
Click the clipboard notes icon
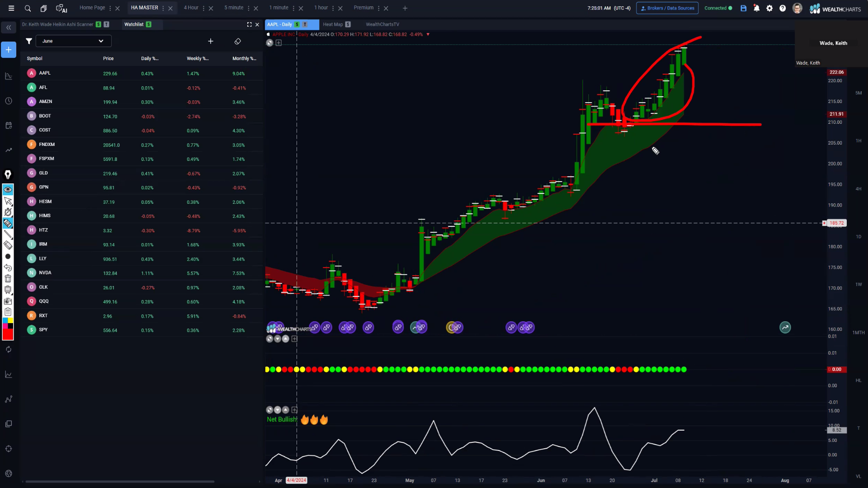8,312
